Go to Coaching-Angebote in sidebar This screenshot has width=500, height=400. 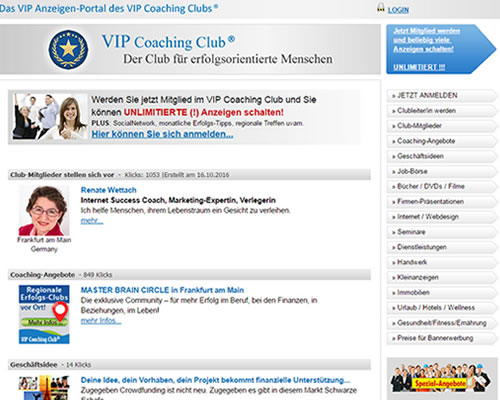point(441,141)
